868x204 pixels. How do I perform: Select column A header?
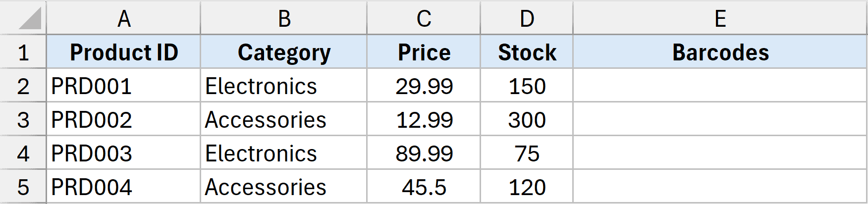coord(124,19)
